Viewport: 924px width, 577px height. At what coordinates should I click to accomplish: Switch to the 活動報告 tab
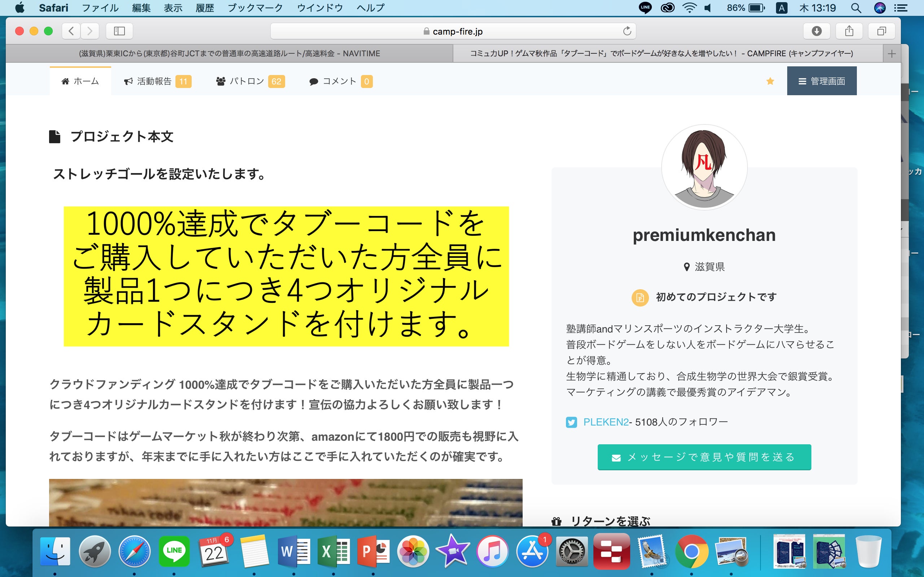click(157, 81)
